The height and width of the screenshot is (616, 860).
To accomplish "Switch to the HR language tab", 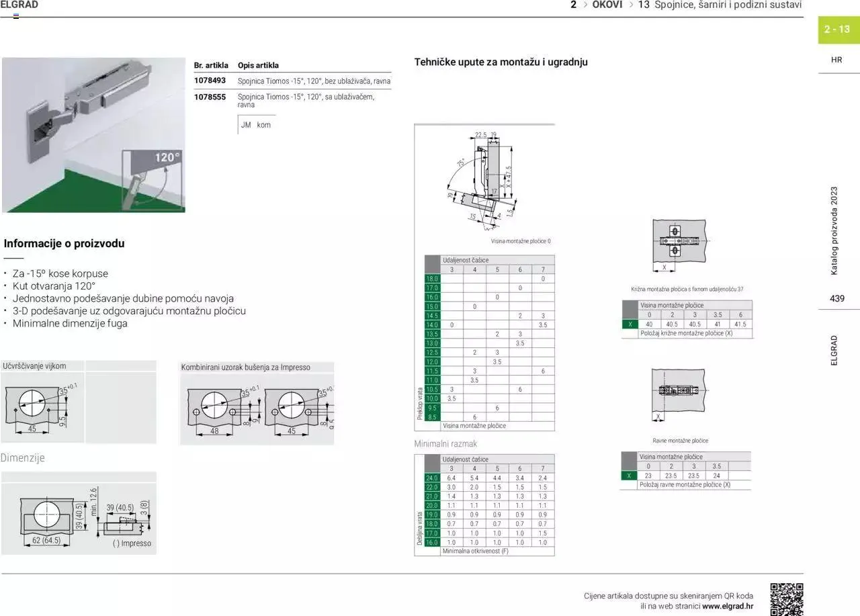I will pyautogui.click(x=836, y=59).
